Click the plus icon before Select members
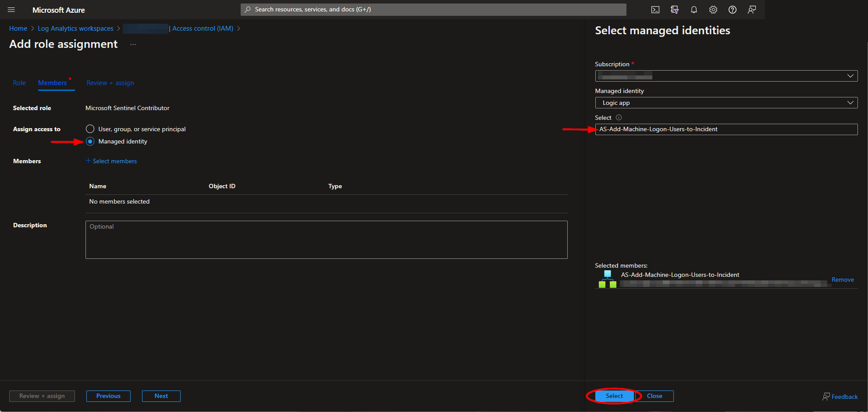Image resolution: width=868 pixels, height=412 pixels. (x=88, y=161)
